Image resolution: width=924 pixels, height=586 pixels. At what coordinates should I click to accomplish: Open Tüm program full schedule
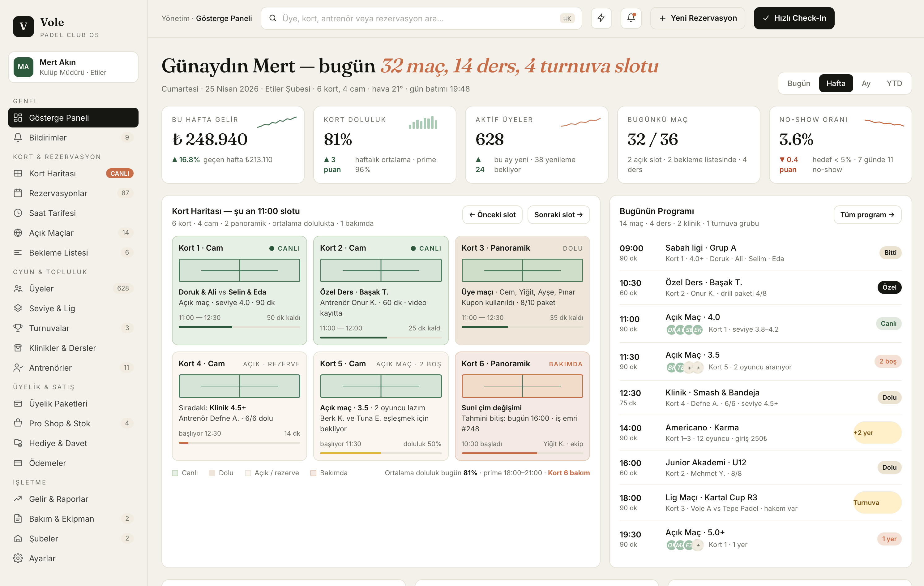867,215
